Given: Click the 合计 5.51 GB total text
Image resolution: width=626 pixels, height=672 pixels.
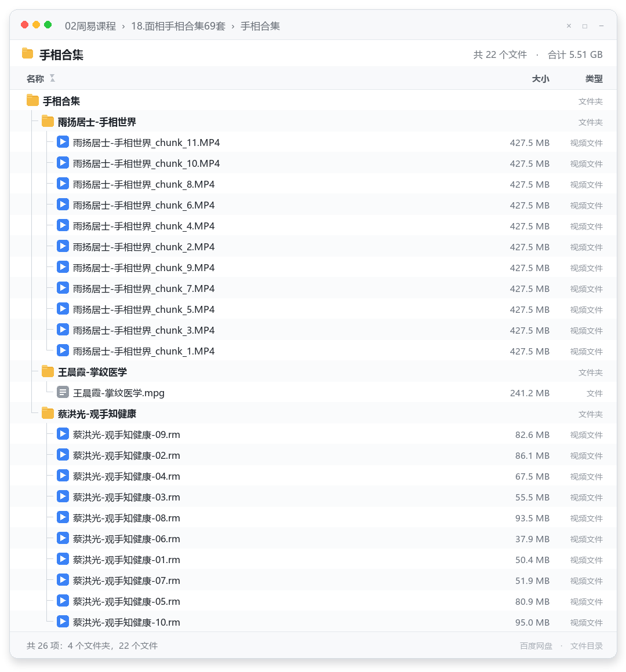Looking at the screenshot, I should tap(575, 55).
